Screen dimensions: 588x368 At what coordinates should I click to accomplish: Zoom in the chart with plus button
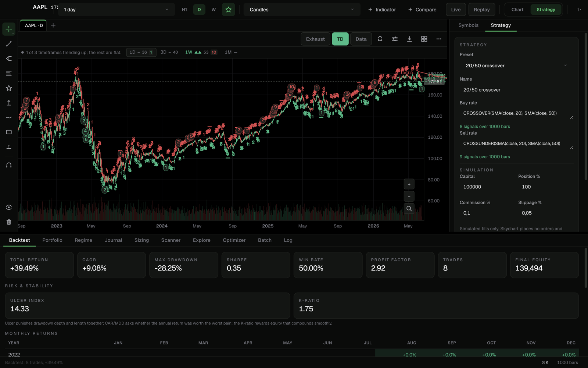(409, 184)
